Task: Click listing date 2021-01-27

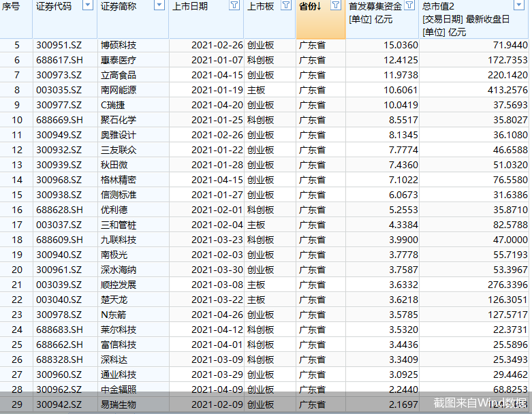Action: coord(217,195)
